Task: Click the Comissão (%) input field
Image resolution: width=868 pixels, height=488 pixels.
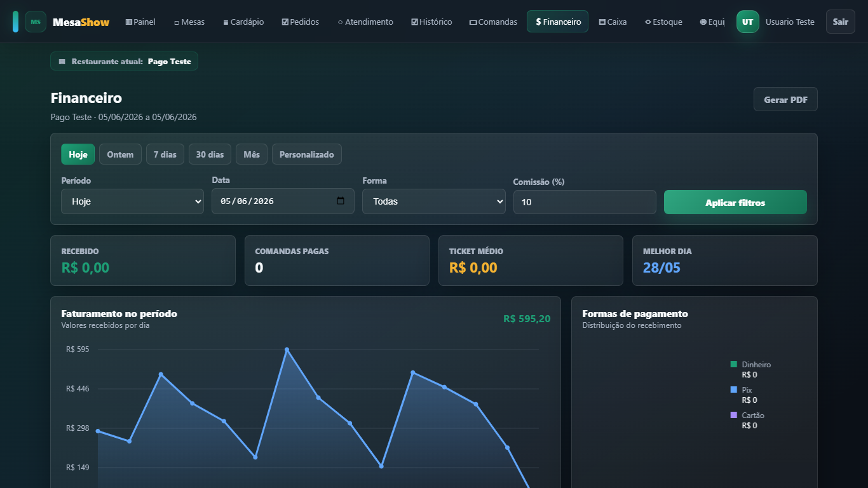Action: tap(585, 202)
